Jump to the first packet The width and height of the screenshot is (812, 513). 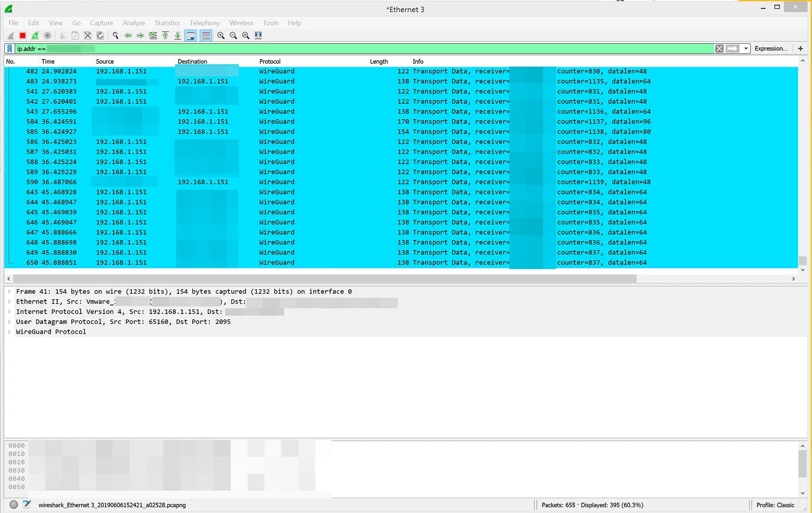tap(166, 36)
